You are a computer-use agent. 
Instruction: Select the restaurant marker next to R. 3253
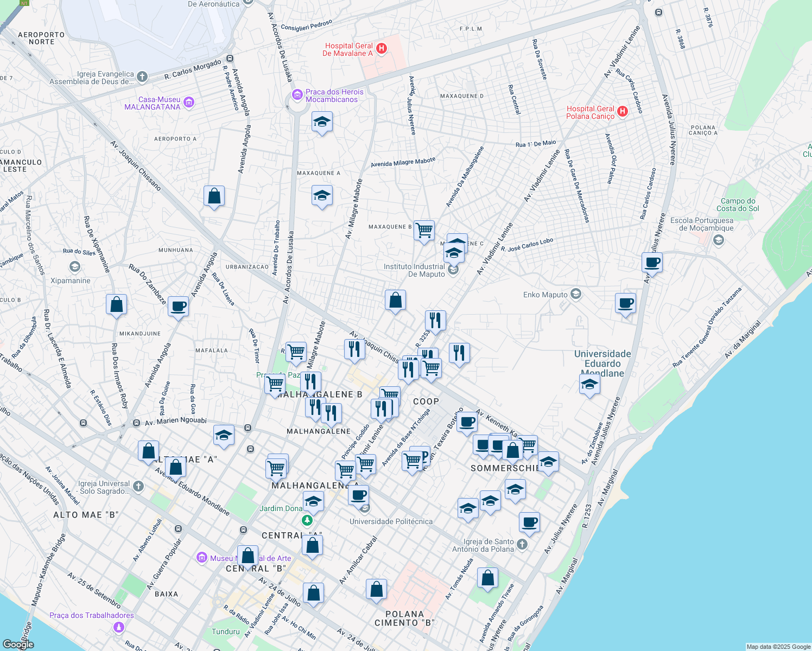pos(435,321)
